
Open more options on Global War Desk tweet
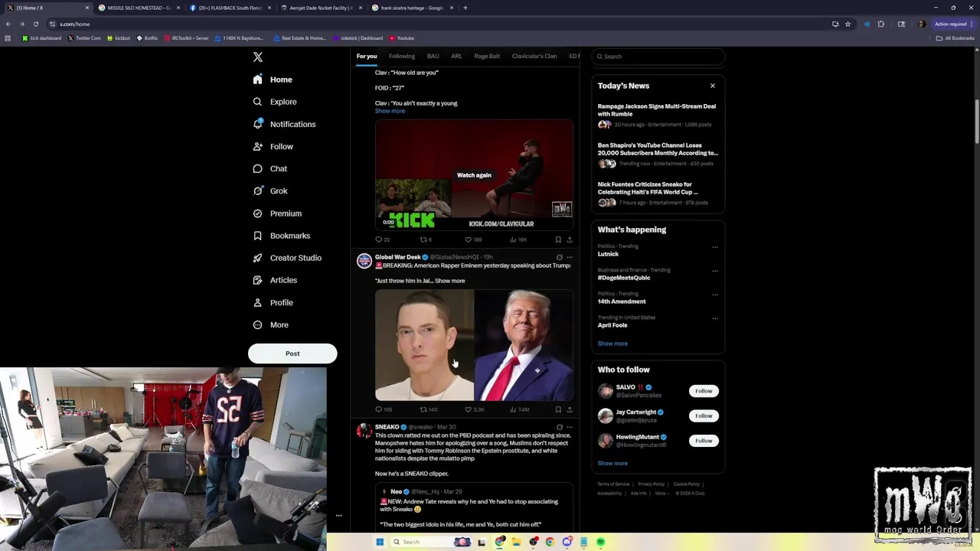point(570,257)
